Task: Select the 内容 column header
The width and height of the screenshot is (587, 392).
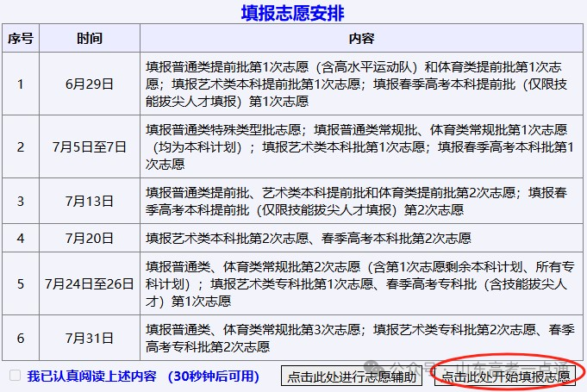Action: 361,39
